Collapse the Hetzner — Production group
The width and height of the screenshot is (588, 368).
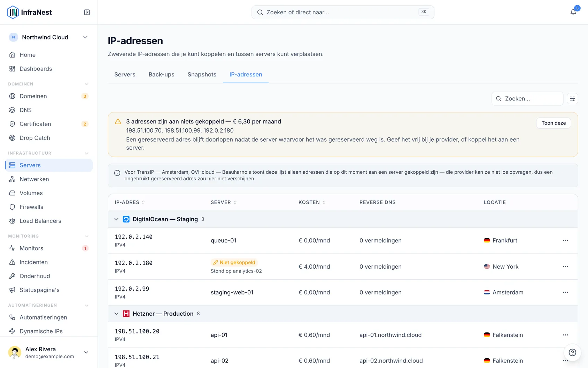coord(116,314)
